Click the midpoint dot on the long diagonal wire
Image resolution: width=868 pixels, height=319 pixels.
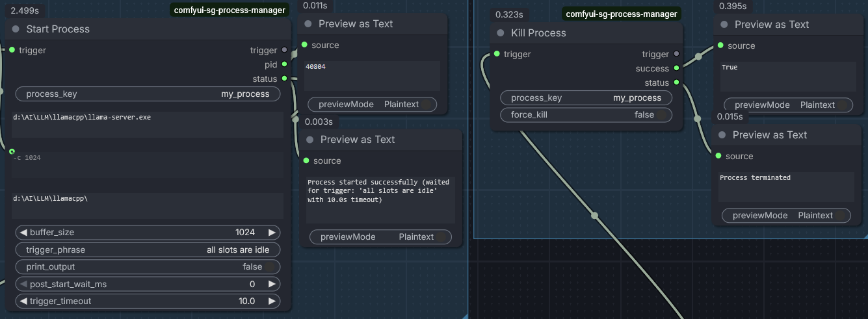(x=593, y=216)
